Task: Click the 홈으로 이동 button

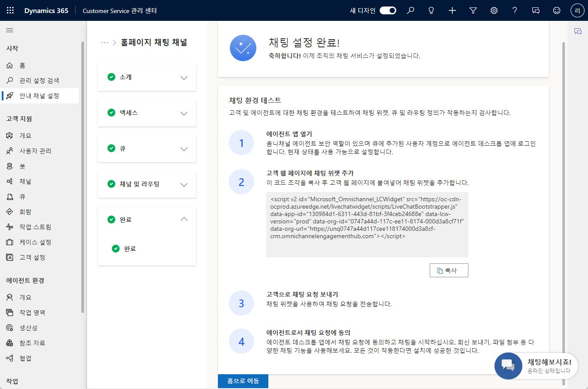Action: (x=243, y=381)
